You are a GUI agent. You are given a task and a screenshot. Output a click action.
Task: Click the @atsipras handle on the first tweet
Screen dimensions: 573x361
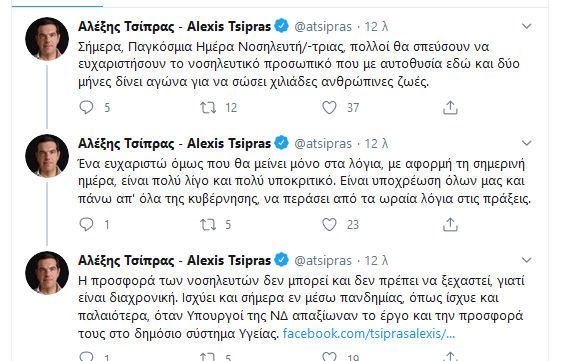pos(323,27)
